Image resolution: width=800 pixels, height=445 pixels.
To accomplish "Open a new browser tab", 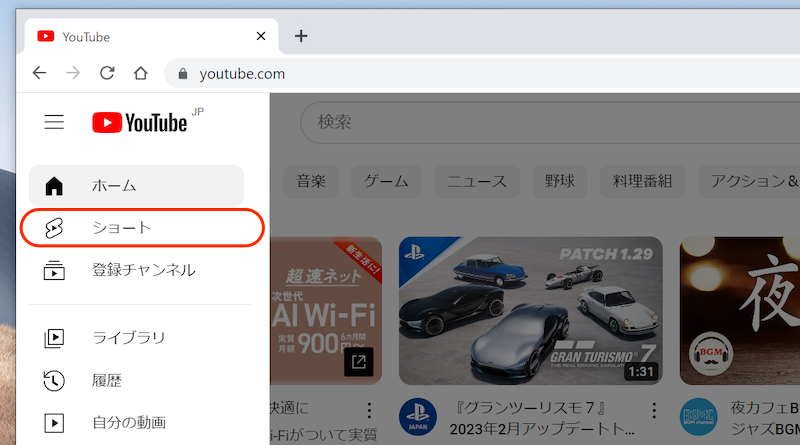I will 301,36.
